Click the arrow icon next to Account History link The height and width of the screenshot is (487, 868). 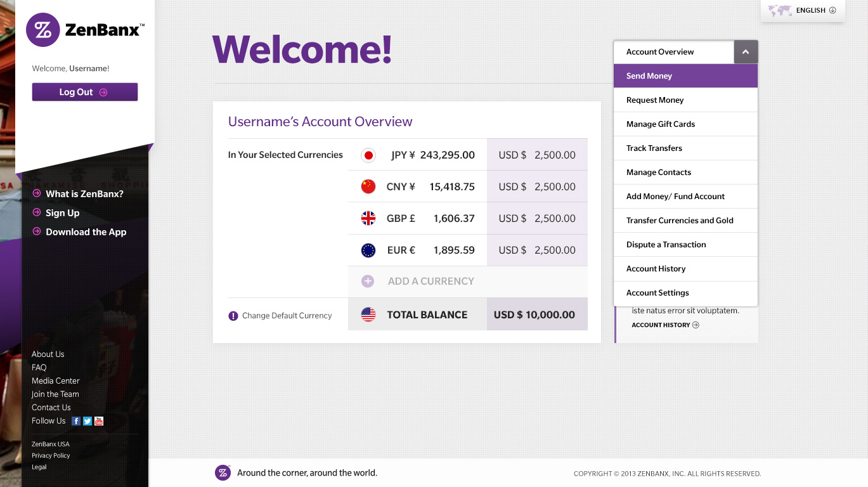(696, 325)
